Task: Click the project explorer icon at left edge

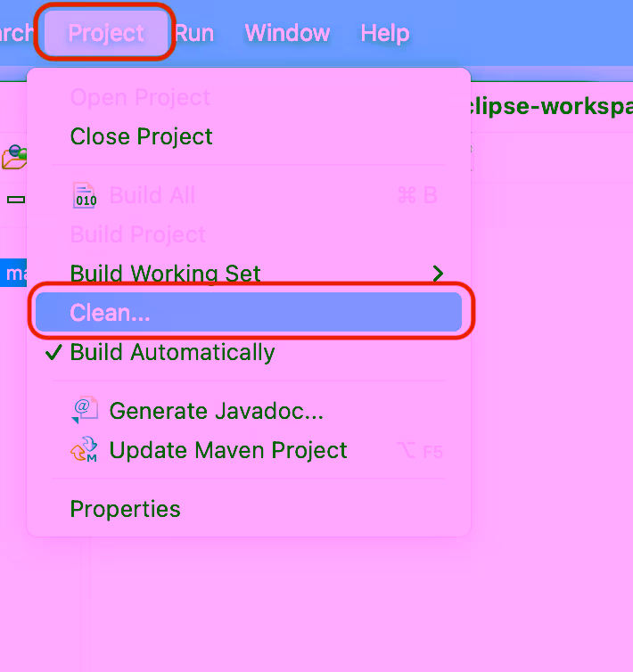Action: (x=13, y=159)
